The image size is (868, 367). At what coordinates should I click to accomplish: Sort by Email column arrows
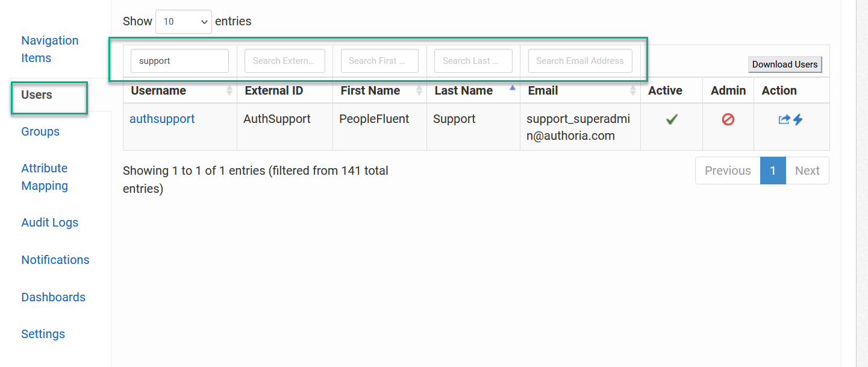tap(633, 90)
